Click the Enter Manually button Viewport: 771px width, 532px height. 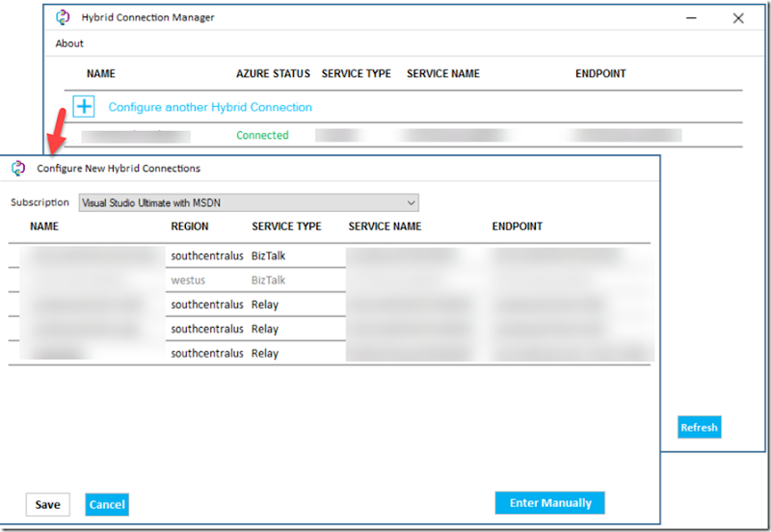point(549,502)
